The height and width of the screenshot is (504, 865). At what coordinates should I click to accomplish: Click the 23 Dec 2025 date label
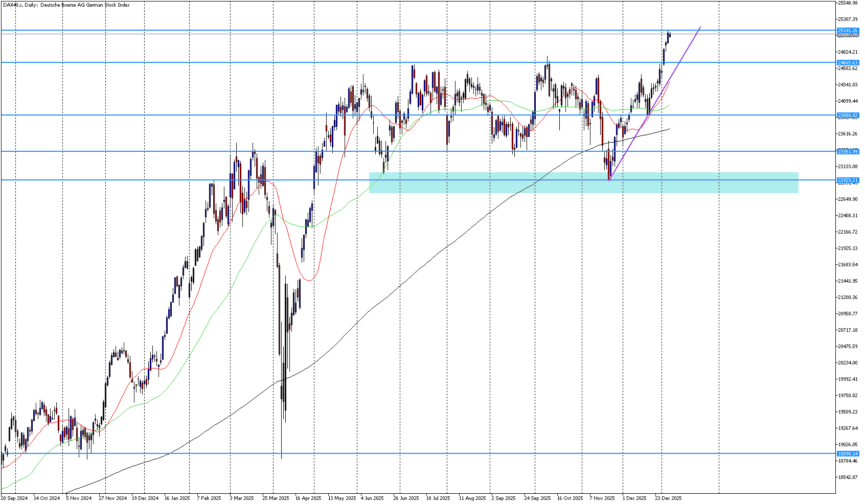click(668, 498)
